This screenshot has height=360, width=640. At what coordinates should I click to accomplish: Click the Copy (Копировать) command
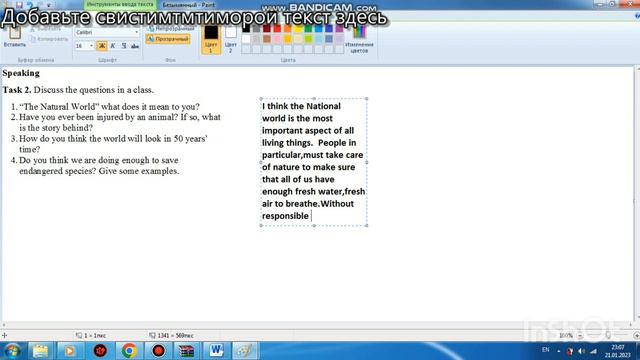pos(49,39)
